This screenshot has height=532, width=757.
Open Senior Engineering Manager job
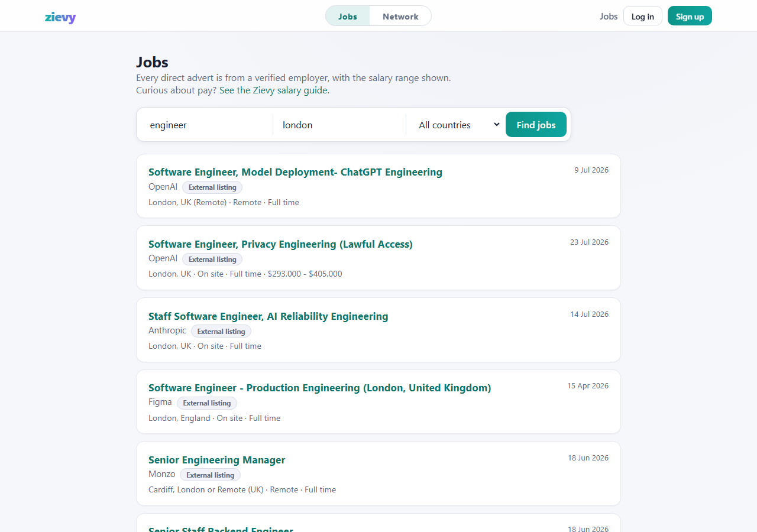coord(216,460)
